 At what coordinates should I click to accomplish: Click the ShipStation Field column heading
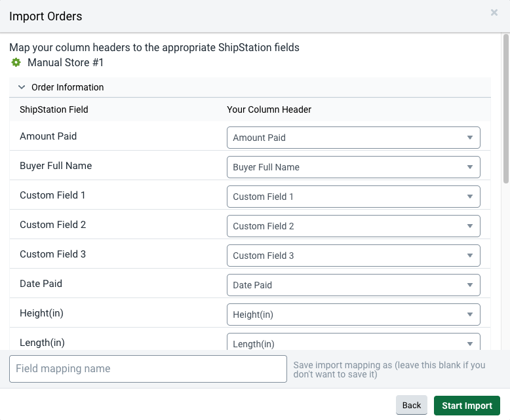[54, 109]
